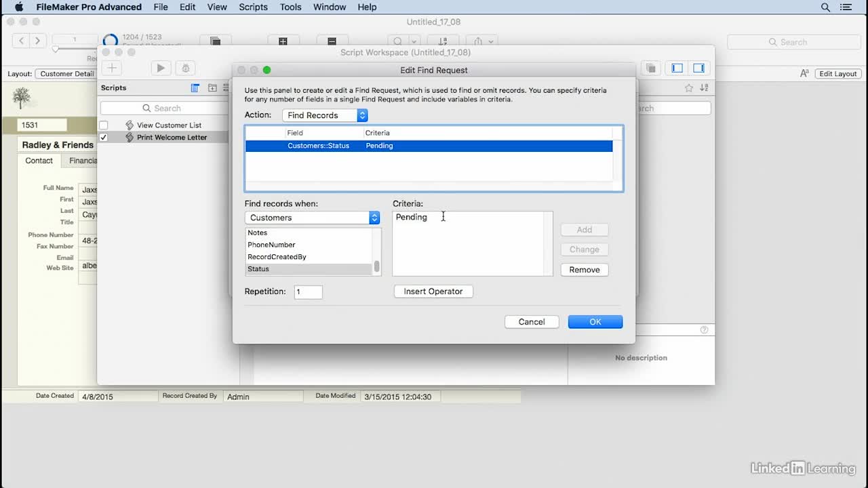Screen dimensions: 868x488
Task: Click the Remove button
Action: coord(585,270)
